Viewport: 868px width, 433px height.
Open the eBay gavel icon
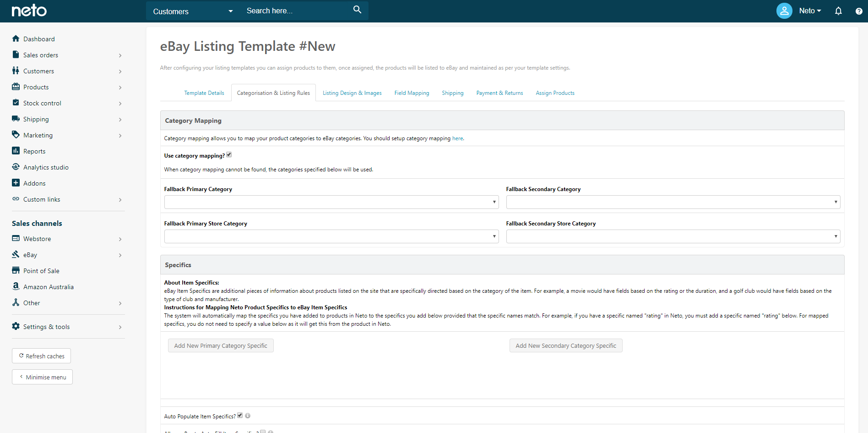point(16,254)
